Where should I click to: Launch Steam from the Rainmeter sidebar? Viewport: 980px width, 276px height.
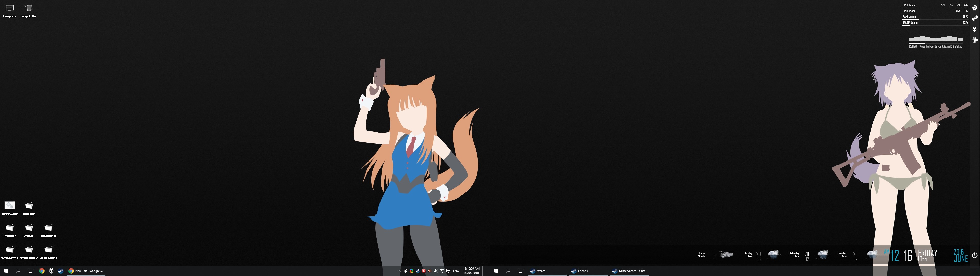[975, 18]
